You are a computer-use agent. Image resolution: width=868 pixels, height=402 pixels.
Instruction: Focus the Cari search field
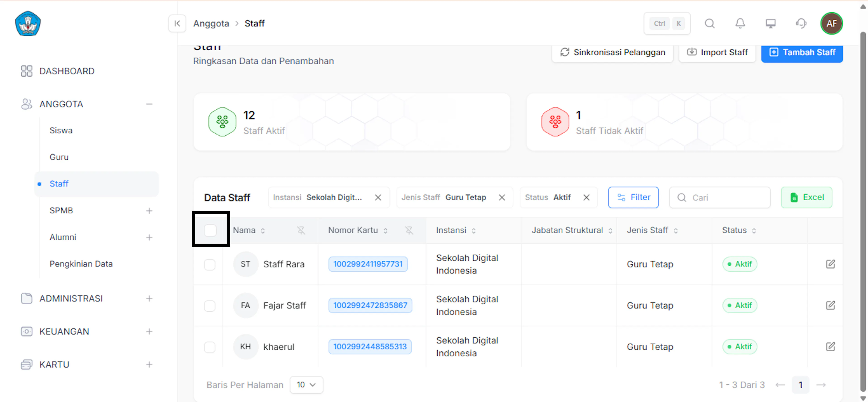(719, 197)
